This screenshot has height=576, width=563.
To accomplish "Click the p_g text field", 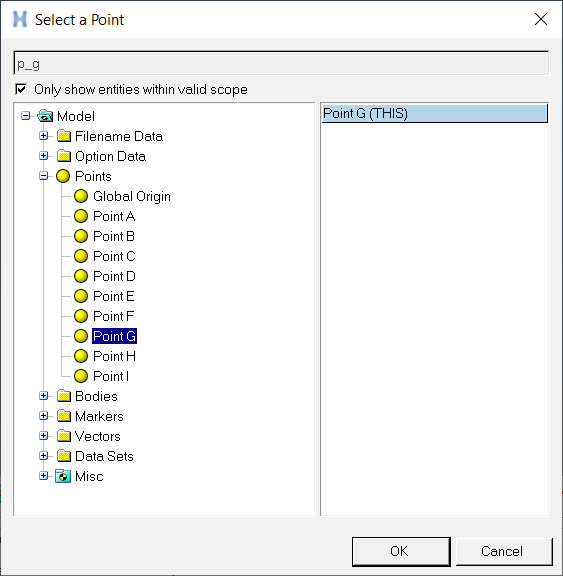I will (281, 64).
